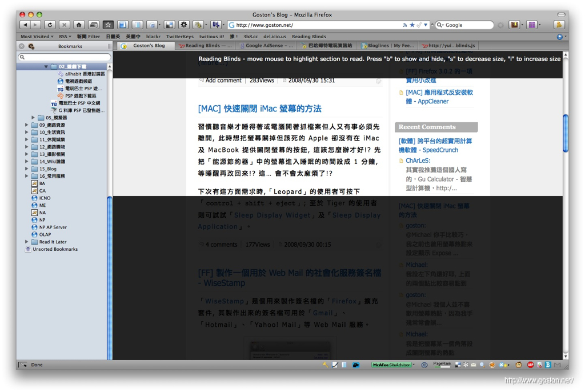This screenshot has height=392, width=585.
Task: Click the PageRank status indicator
Action: click(442, 365)
